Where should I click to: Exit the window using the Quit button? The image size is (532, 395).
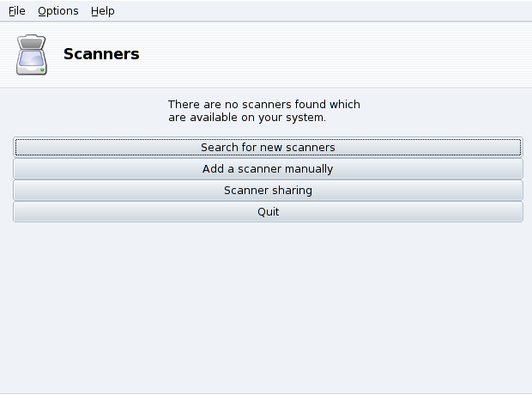coord(268,212)
